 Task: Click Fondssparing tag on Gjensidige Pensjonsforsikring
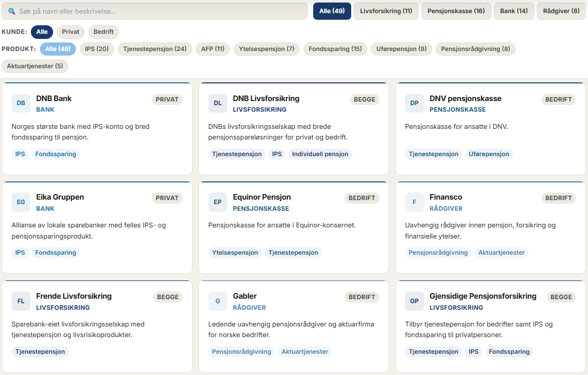click(509, 352)
